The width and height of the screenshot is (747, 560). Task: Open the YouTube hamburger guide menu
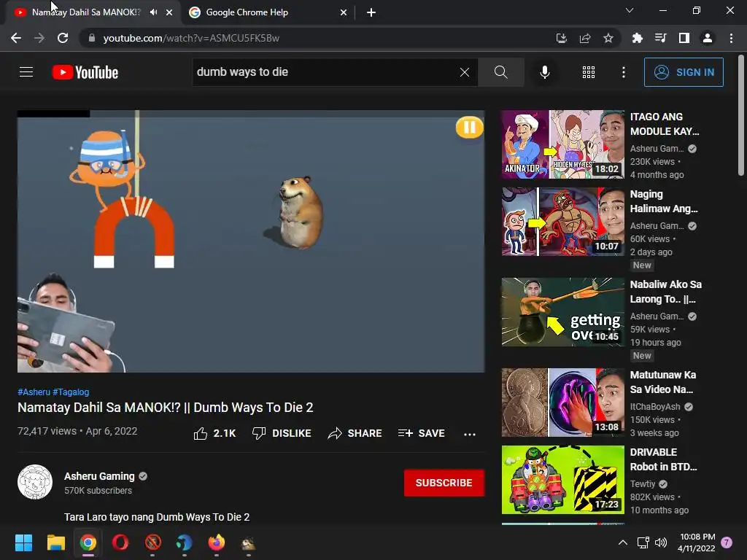26,72
